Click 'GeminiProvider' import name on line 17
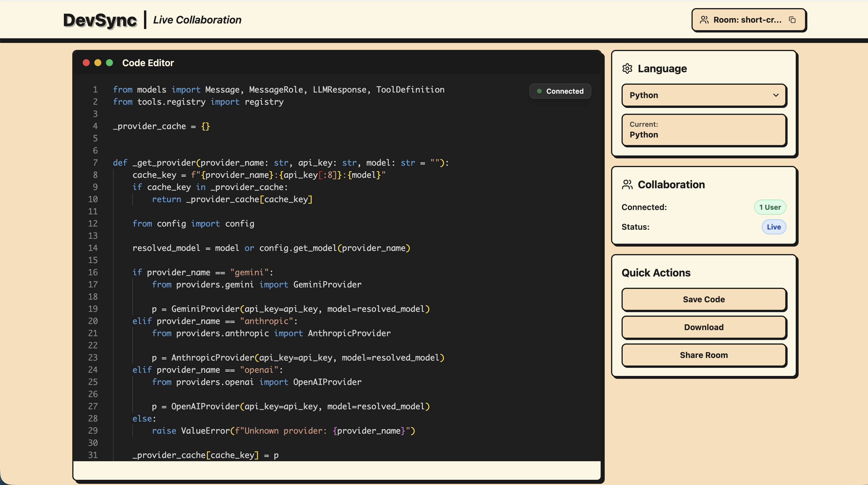The height and width of the screenshot is (485, 868). coord(327,285)
